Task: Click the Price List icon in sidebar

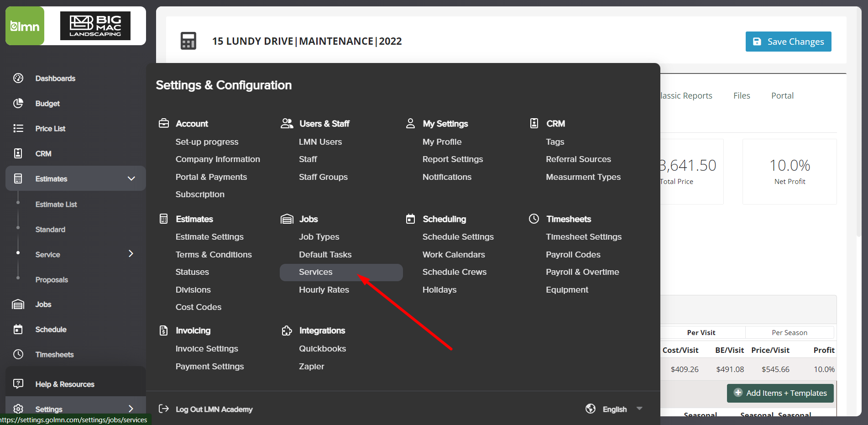Action: coord(18,128)
